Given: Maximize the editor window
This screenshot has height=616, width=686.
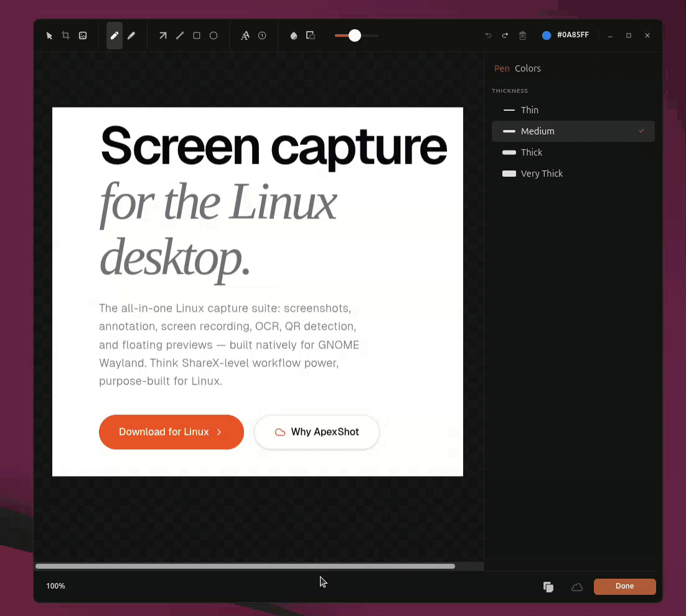Looking at the screenshot, I should [x=629, y=35].
